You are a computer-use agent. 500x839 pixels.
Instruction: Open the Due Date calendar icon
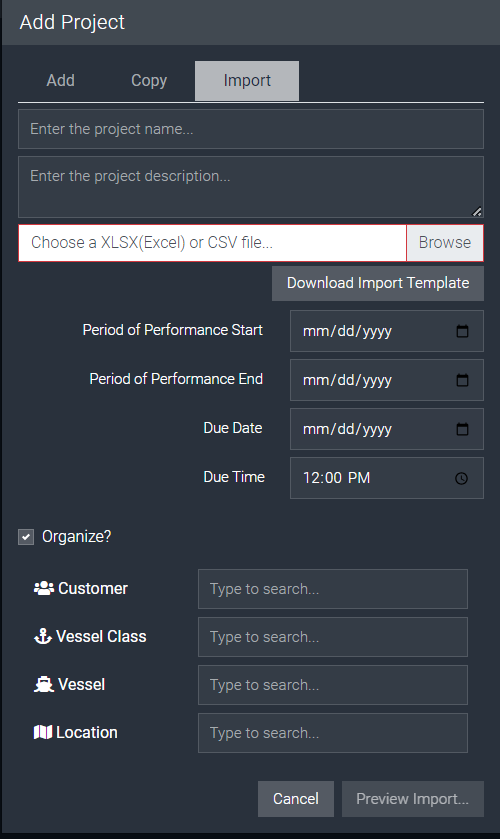[462, 429]
